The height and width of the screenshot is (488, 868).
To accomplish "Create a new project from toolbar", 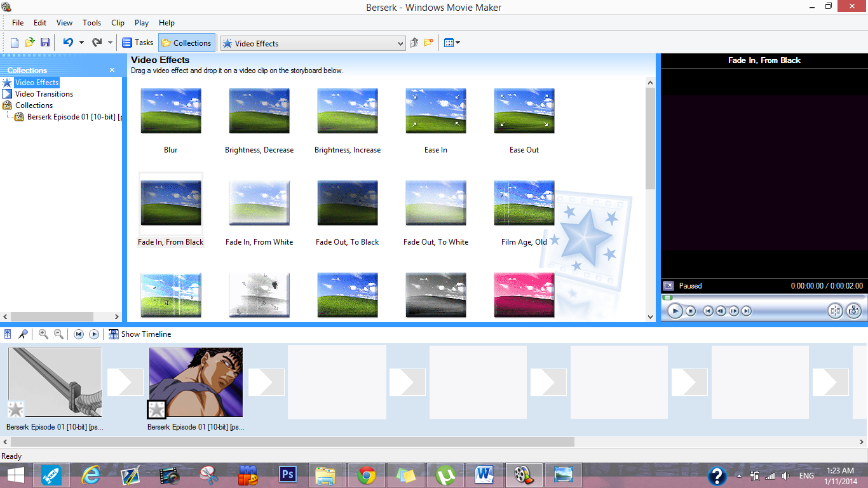I will pos(15,43).
